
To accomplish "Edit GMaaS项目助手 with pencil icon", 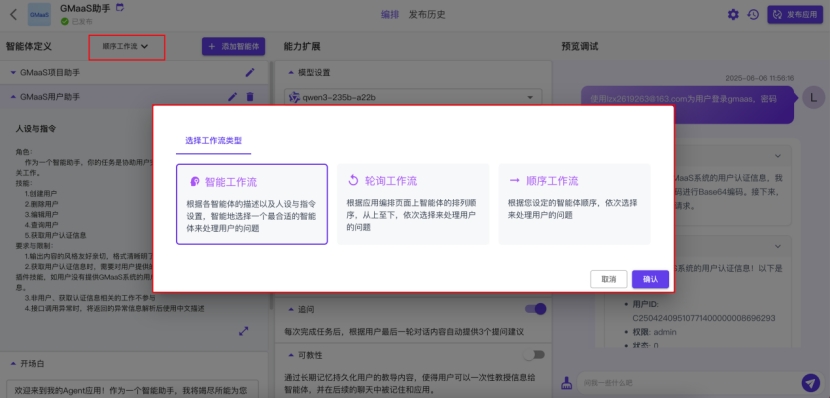I will coord(250,73).
